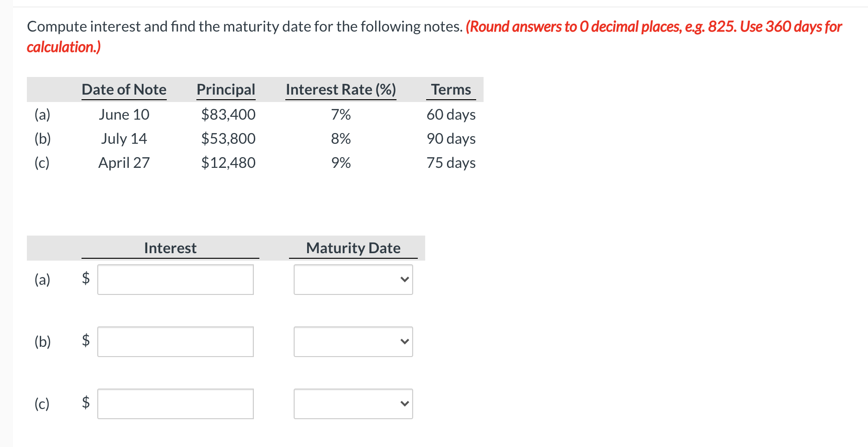Click the red rounding instructions text
This screenshot has width=868, height=447.
653,27
